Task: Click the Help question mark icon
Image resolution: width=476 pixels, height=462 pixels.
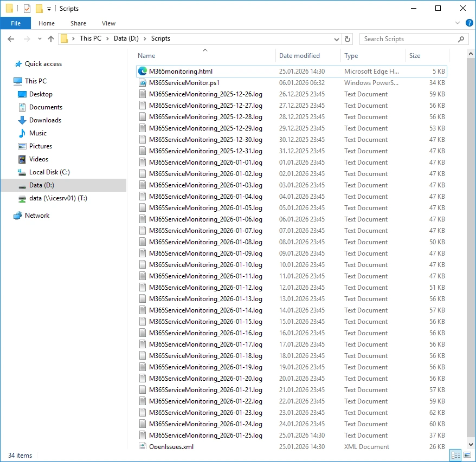Action: pos(469,23)
